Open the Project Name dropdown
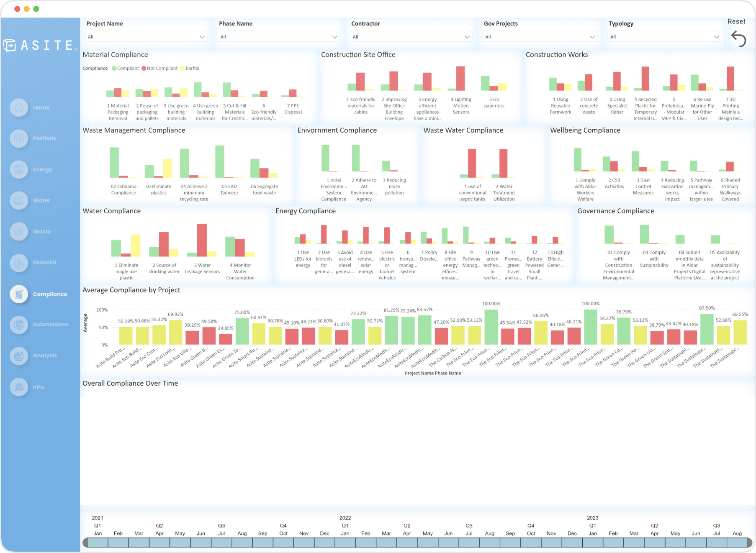 [146, 36]
